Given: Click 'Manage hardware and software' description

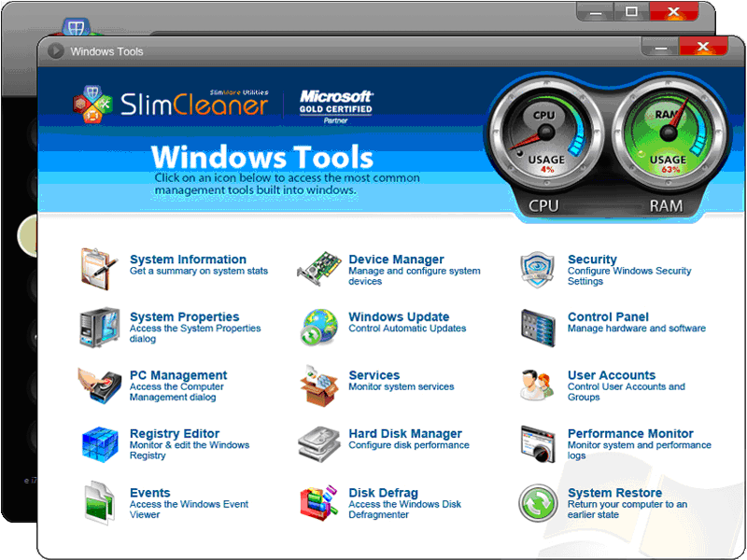Looking at the screenshot, I should click(x=637, y=329).
